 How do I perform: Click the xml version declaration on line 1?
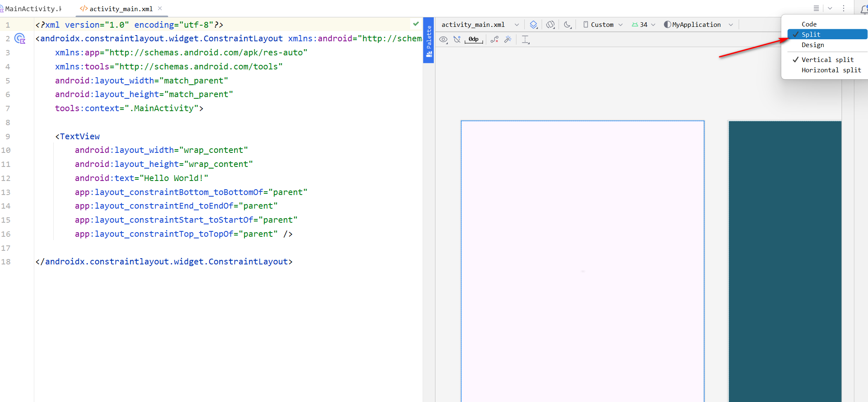[129, 25]
